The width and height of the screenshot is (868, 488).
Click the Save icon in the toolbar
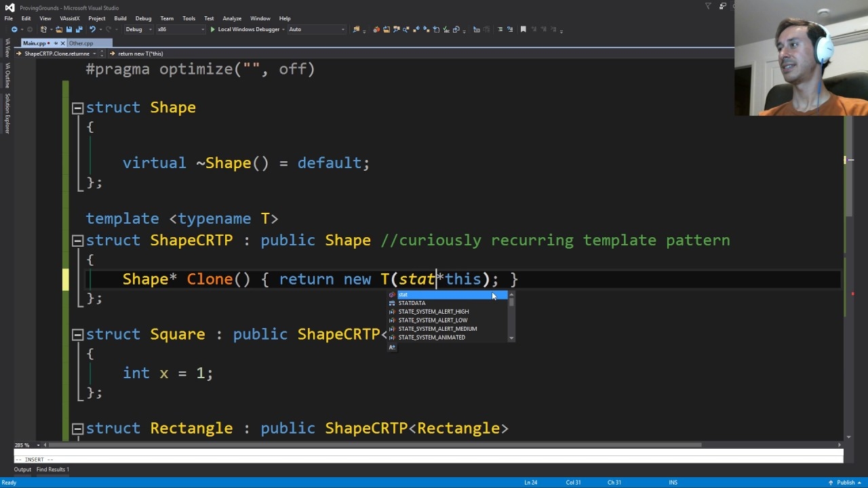pos(70,29)
